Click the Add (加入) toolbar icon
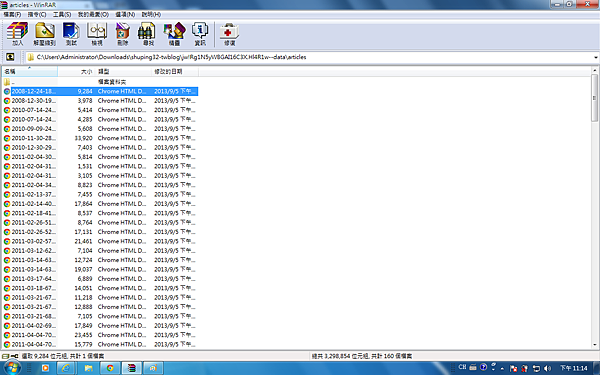This screenshot has height=375, width=600. (x=17, y=34)
